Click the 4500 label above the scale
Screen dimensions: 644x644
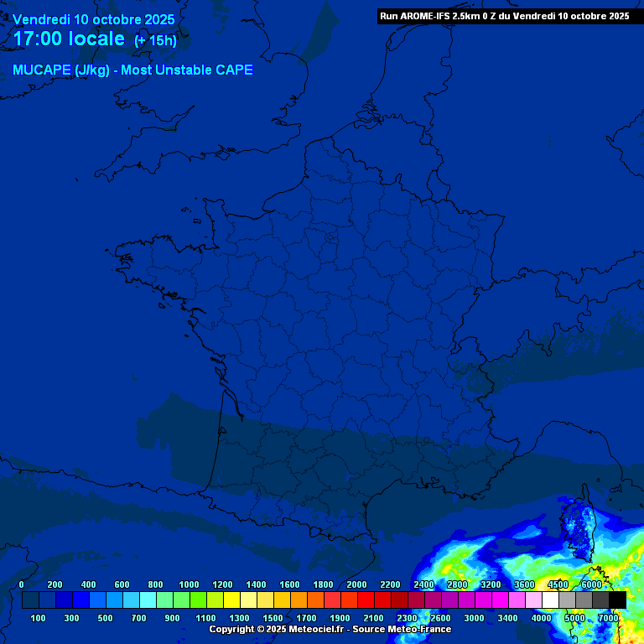558,584
